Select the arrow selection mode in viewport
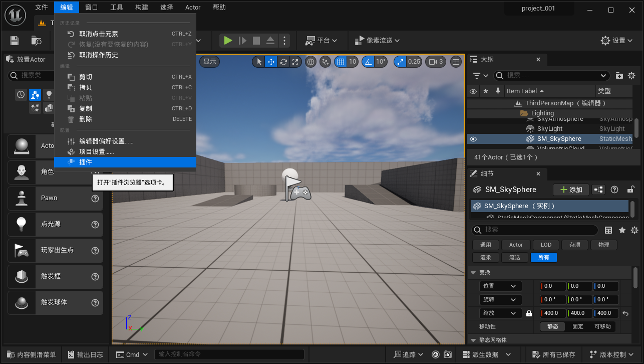This screenshot has height=364, width=644. pyautogui.click(x=259, y=62)
